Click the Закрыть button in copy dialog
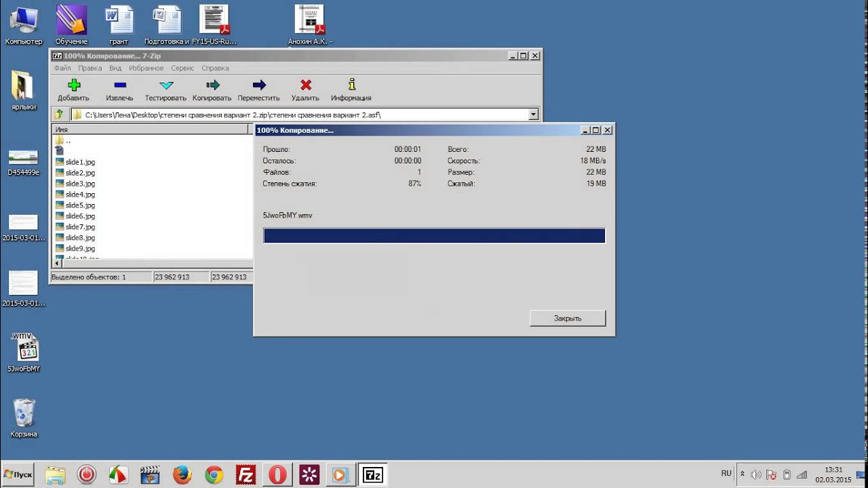This screenshot has height=488, width=868. pos(568,318)
